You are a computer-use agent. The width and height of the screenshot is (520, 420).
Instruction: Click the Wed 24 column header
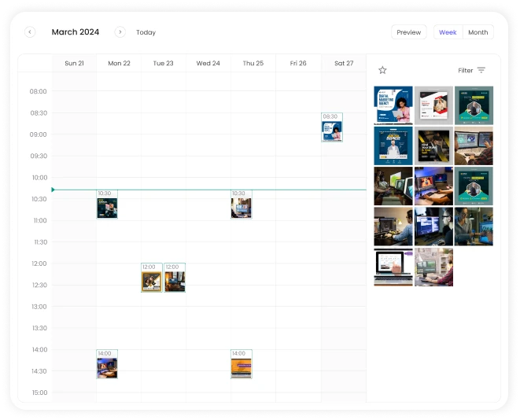pos(208,63)
